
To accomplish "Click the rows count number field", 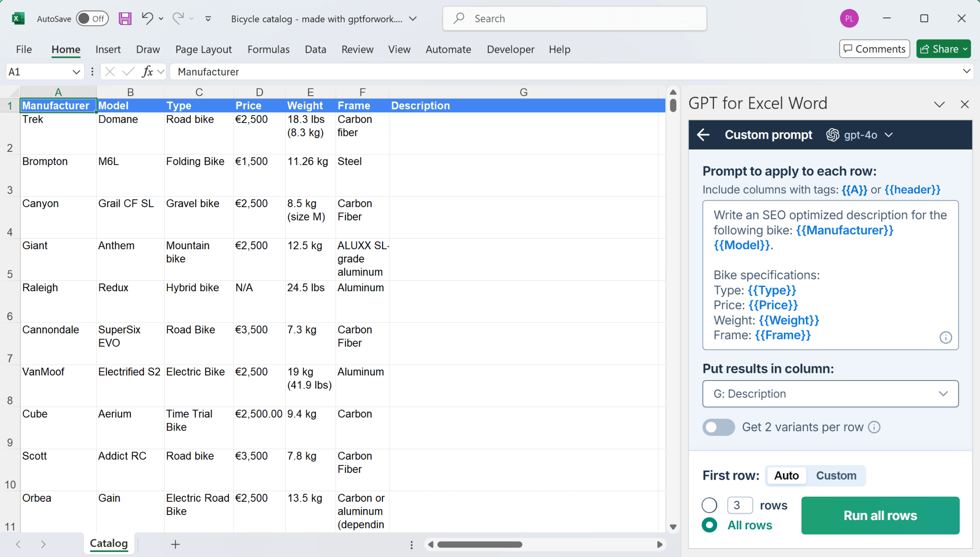I will [x=740, y=505].
